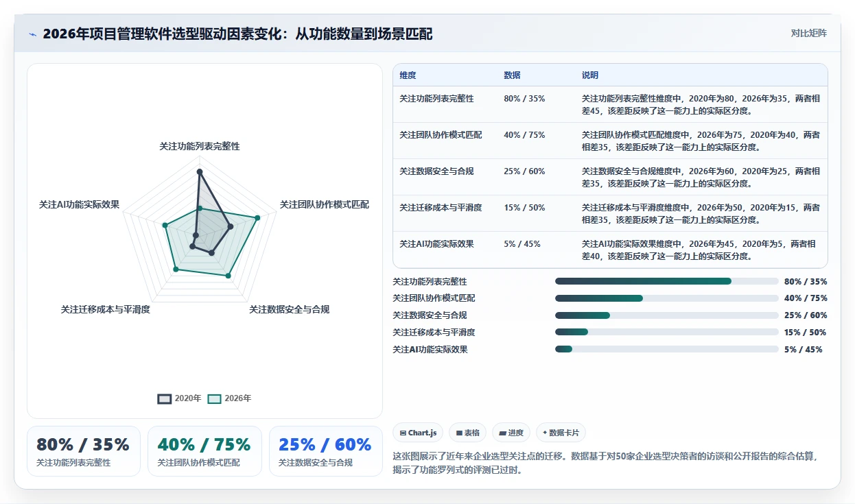Click the 表格 tag chip

[467, 433]
